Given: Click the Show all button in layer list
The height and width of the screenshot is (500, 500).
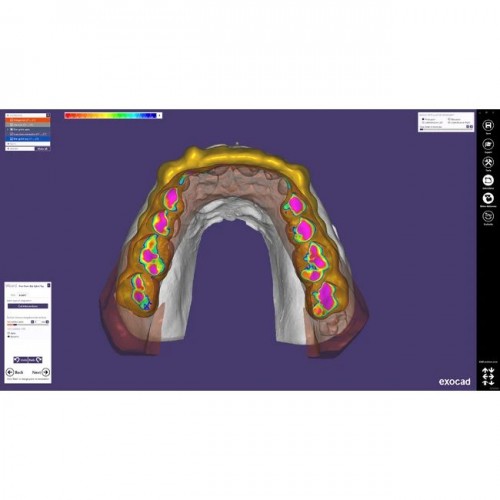Looking at the screenshot, I should tap(42, 149).
